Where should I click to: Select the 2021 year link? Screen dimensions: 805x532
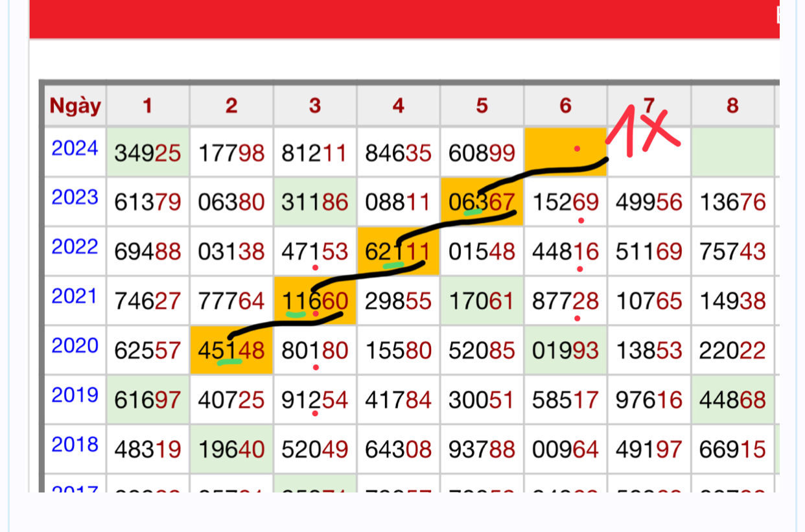[75, 297]
